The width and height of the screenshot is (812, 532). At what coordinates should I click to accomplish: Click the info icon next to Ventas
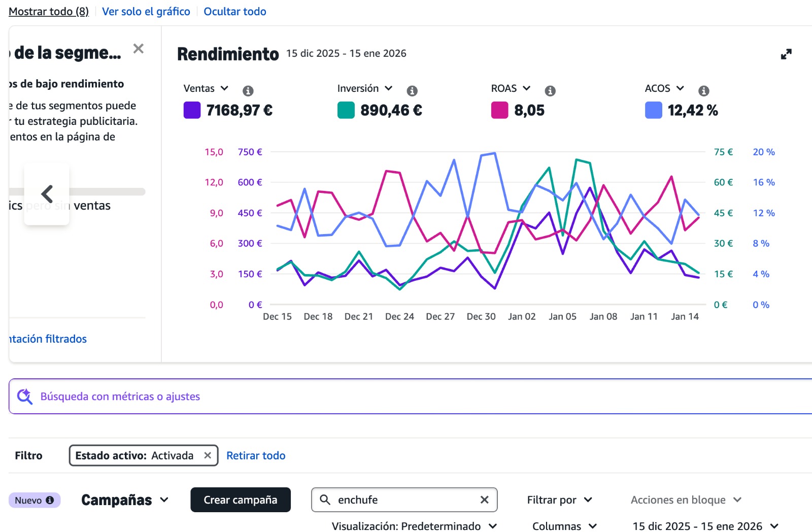[248, 91]
